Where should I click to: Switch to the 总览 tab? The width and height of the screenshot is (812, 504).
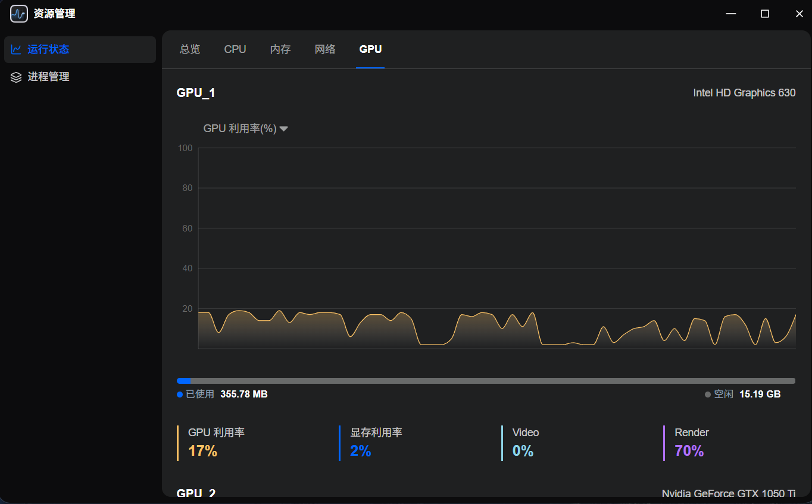pos(190,49)
